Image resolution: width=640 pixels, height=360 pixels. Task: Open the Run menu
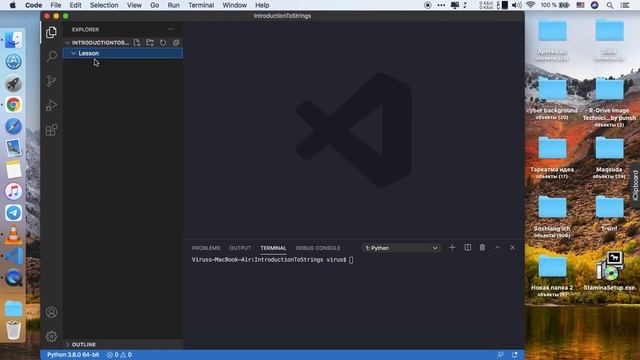tap(173, 5)
